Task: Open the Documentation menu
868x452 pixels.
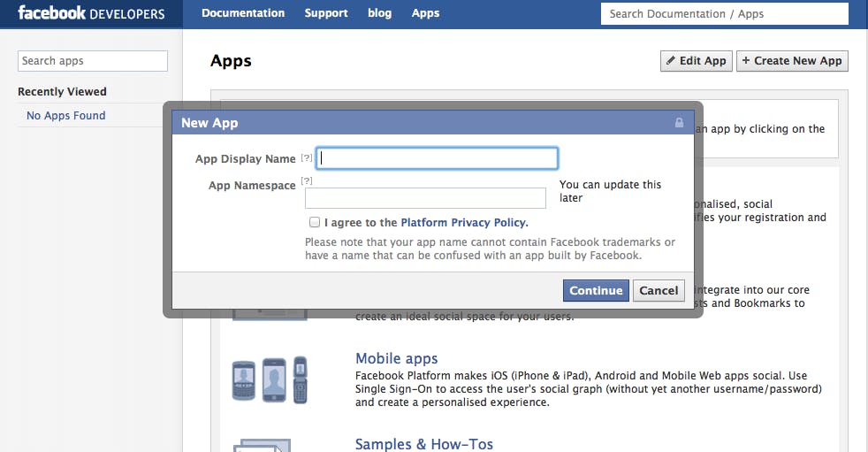Action: [243, 13]
